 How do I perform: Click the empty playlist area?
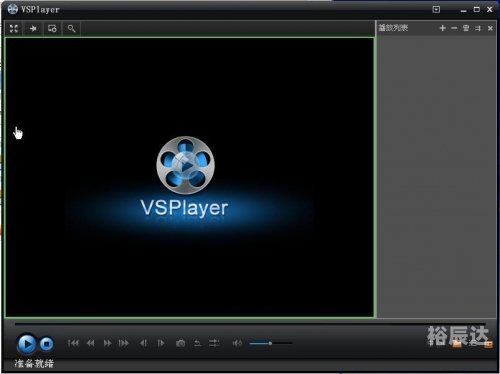click(437, 177)
